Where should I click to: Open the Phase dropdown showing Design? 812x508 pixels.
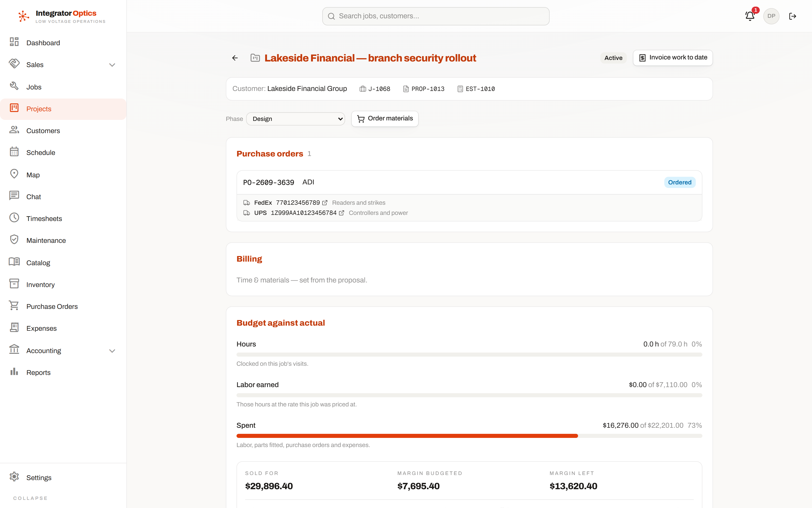click(x=296, y=119)
